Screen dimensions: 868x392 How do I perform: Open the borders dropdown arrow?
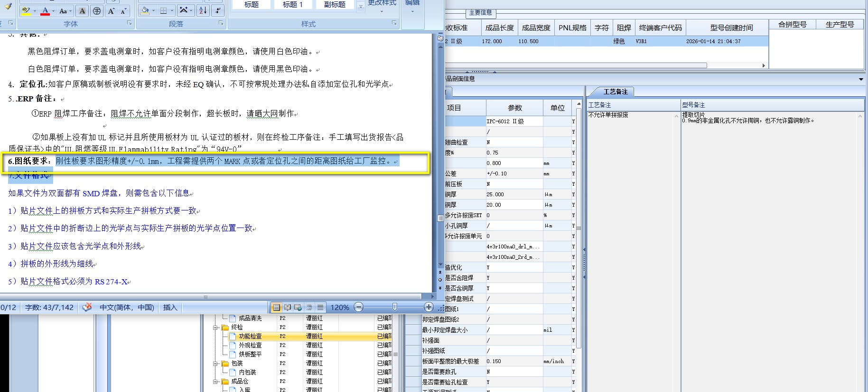click(x=172, y=10)
